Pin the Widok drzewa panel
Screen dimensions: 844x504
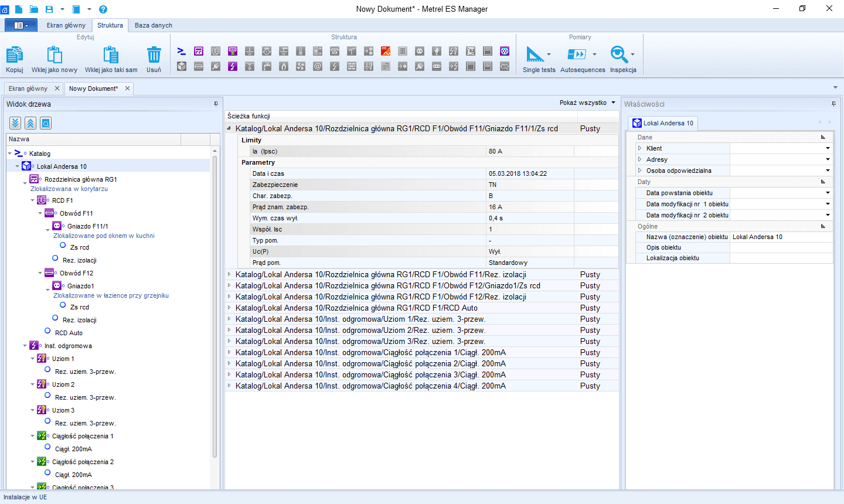[216, 104]
